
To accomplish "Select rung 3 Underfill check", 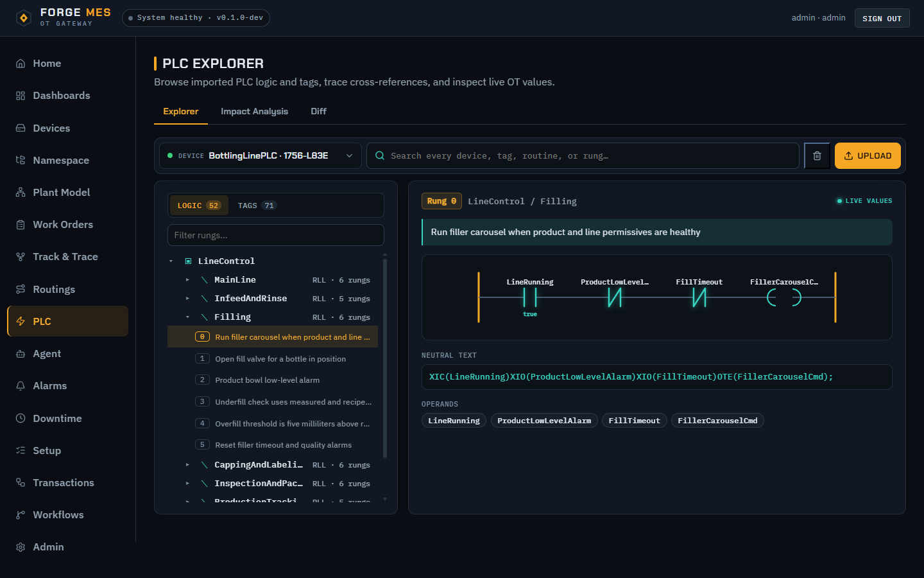I will (273, 402).
